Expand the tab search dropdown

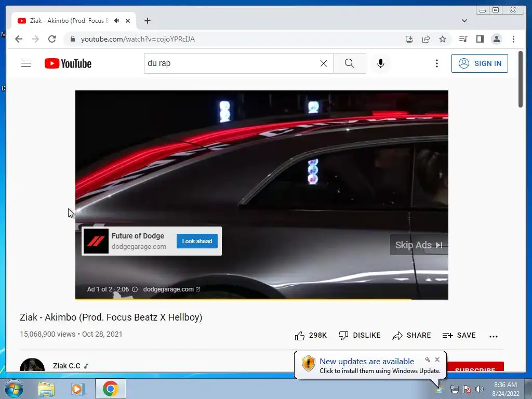point(464,21)
